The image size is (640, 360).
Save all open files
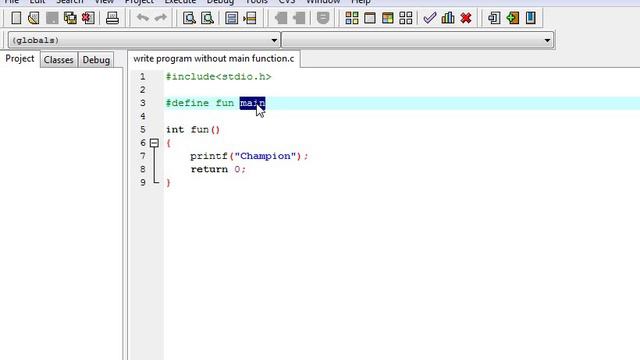pos(70,18)
